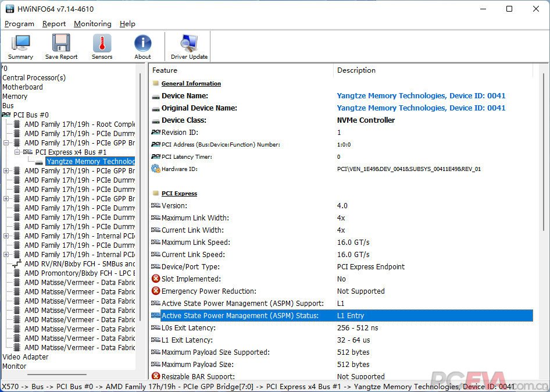This screenshot has height=392, width=550.
Task: Select AMD Promontory/Bixby FCH LPC entry
Action: click(x=79, y=273)
